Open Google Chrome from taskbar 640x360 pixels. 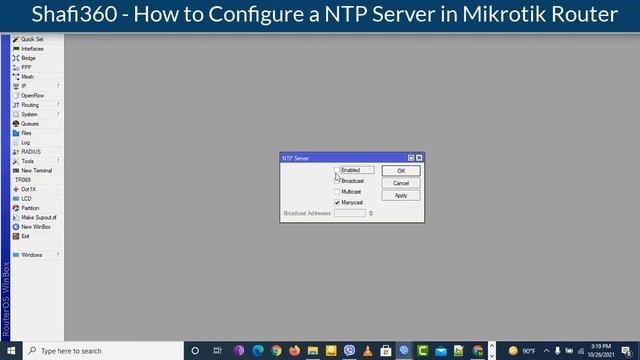pos(276,351)
